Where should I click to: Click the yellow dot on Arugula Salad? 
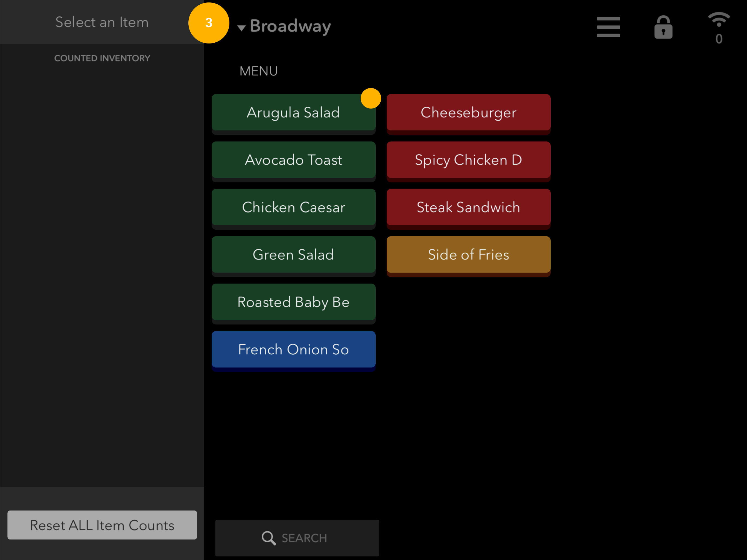click(x=370, y=98)
